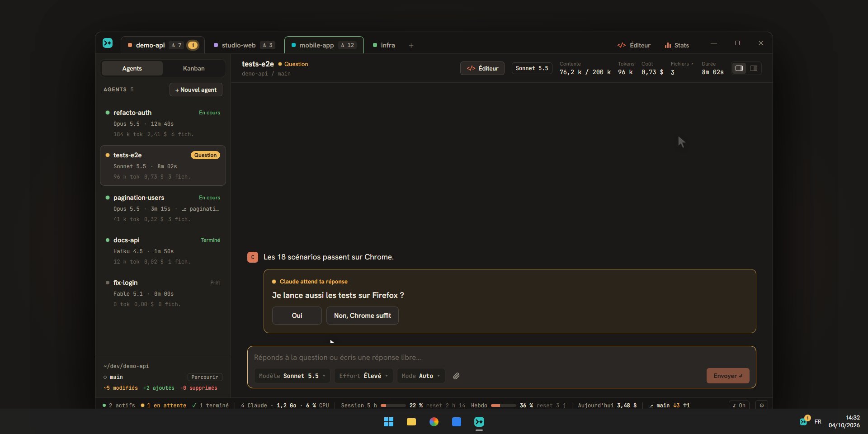Open the Mode Auto dropdown
868x434 pixels.
[x=421, y=376]
